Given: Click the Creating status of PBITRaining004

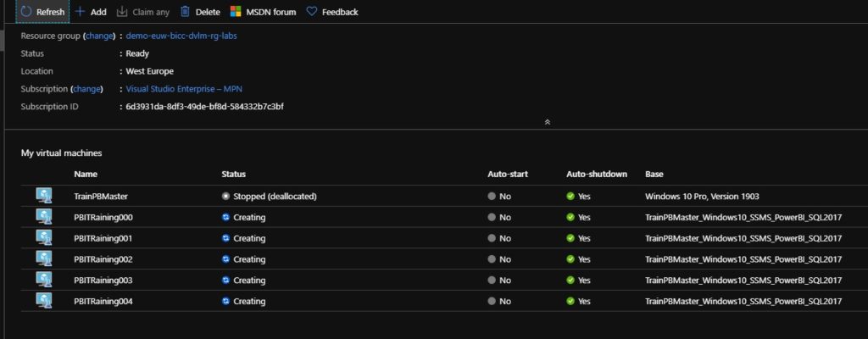Looking at the screenshot, I should (x=243, y=302).
